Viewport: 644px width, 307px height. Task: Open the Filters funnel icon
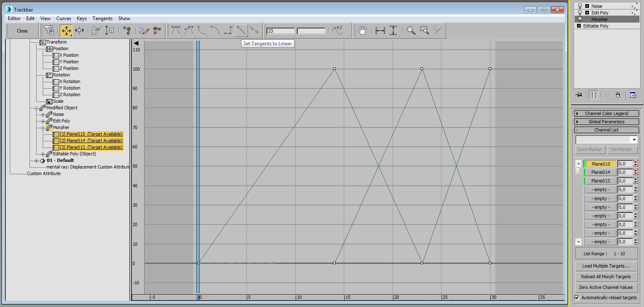coord(49,30)
